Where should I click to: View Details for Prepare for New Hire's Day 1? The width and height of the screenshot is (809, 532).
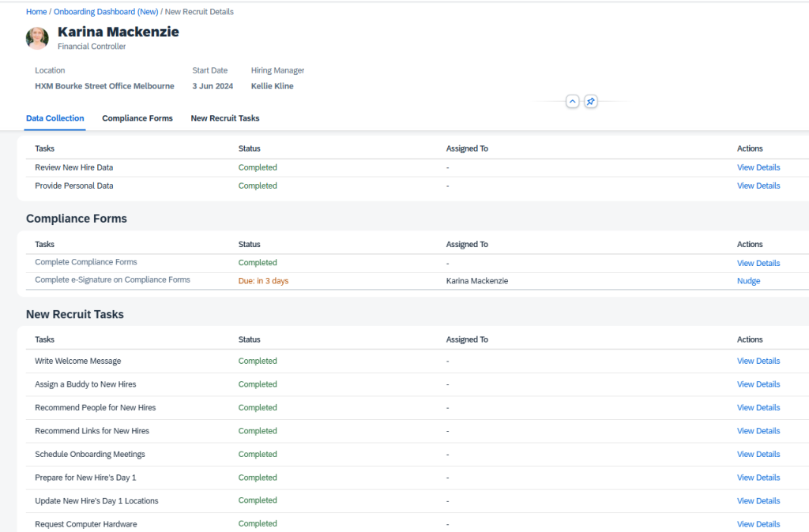[758, 478]
